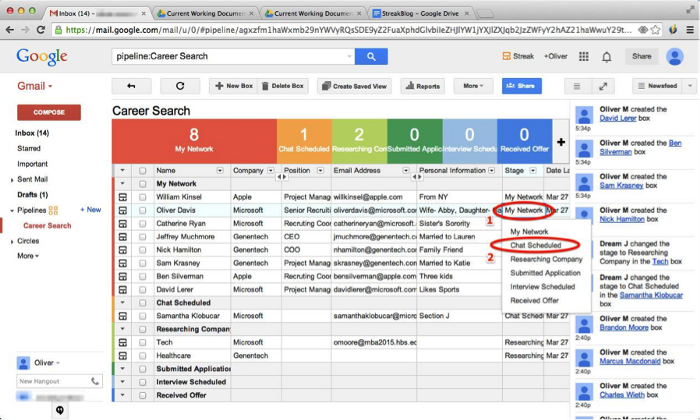Check the My Network group checkbox

(142, 184)
